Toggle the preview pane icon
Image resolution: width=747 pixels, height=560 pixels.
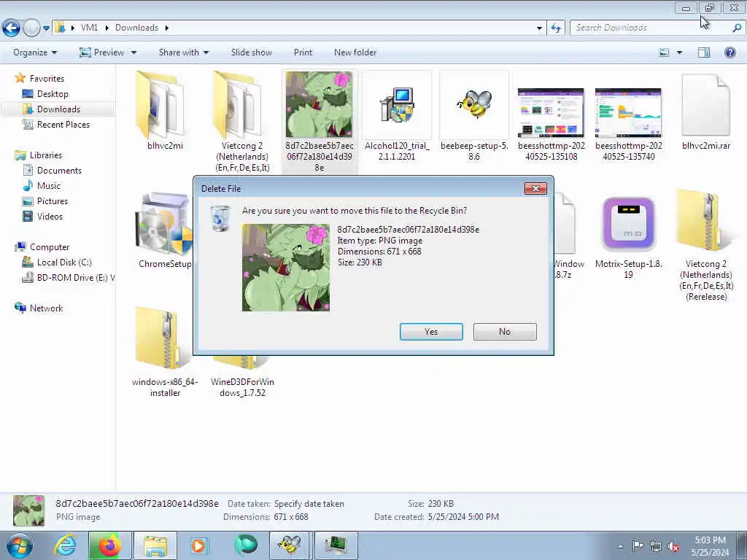click(x=704, y=52)
